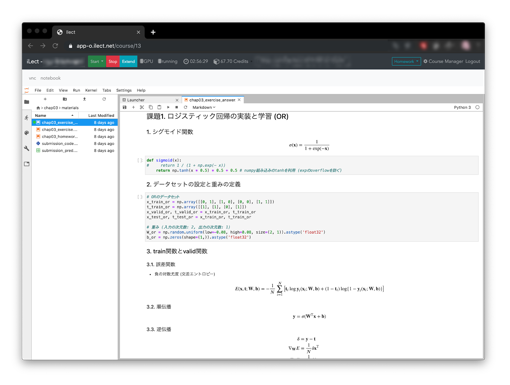Image resolution: width=510 pixels, height=385 pixels.
Task: Insert a cell below with plus icon
Action: [x=133, y=107]
